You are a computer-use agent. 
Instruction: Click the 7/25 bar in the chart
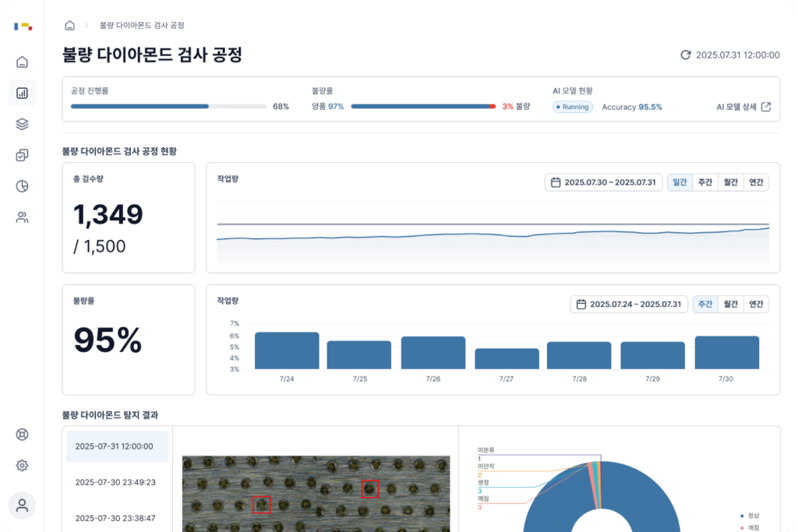tap(359, 355)
